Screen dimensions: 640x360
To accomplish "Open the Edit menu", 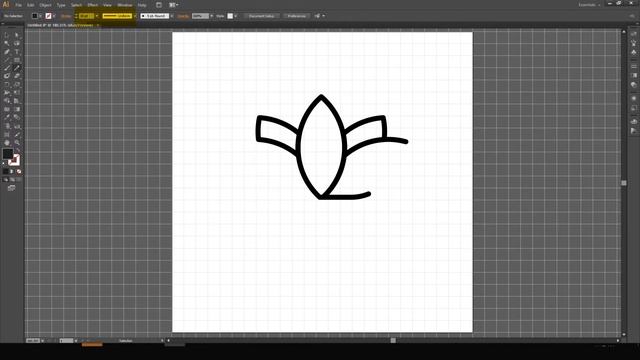I will (x=31, y=5).
